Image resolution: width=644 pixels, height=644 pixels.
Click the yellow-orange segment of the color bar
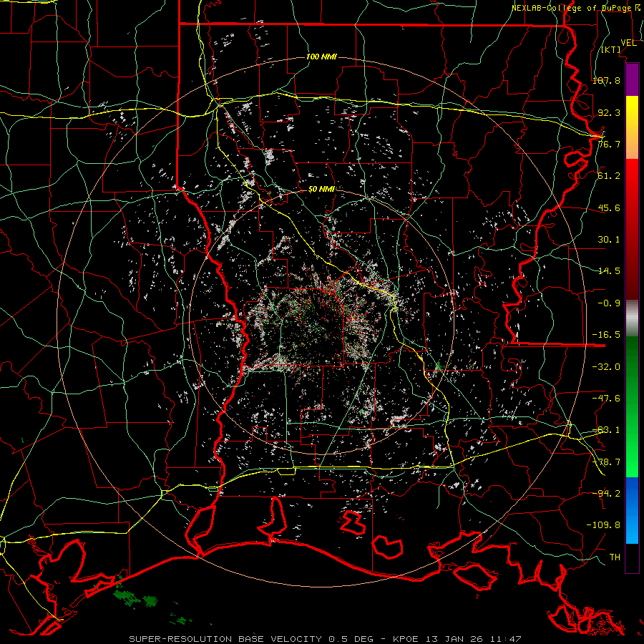click(x=632, y=127)
